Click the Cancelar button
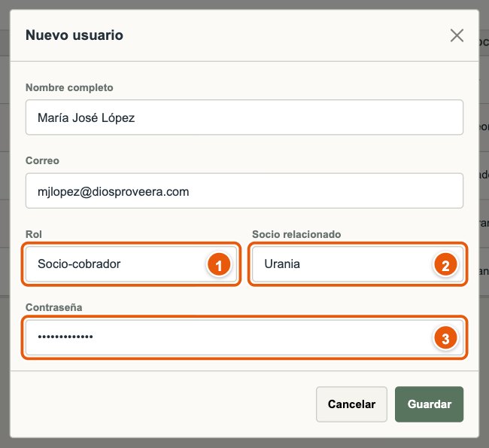Screen dimensions: 489x448 click(x=351, y=404)
